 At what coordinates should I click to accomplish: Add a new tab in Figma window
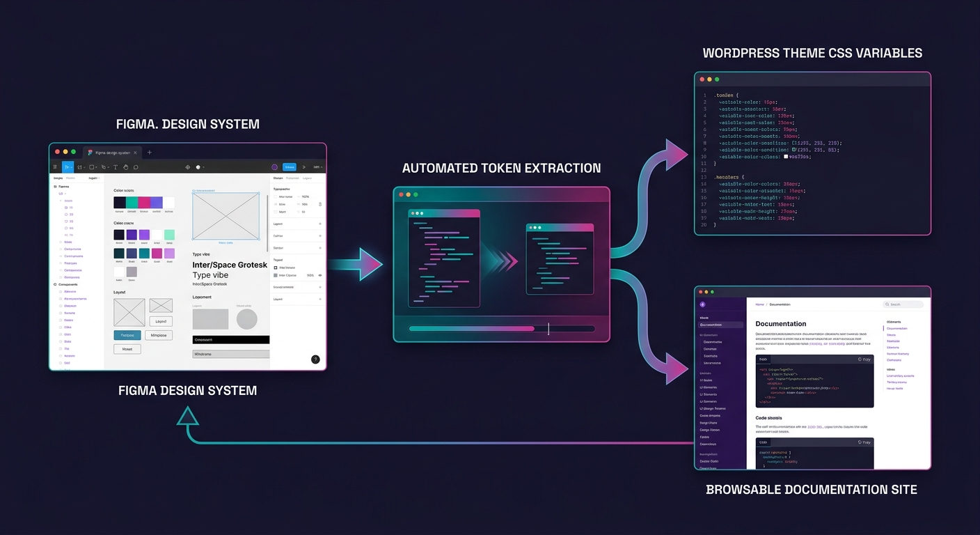150,153
